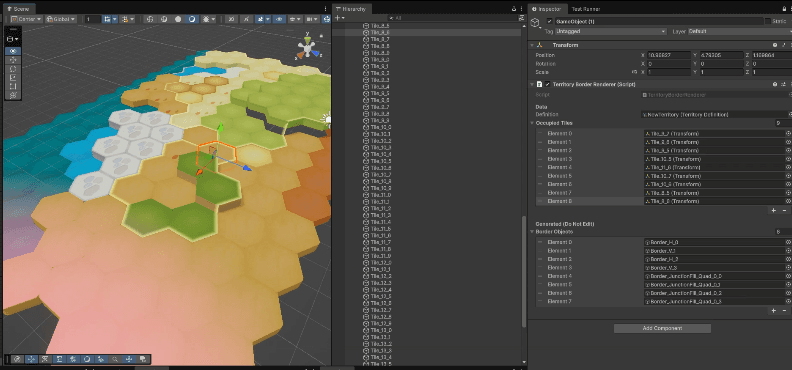Select the combined Transform tool in Scene tools

(x=13, y=94)
